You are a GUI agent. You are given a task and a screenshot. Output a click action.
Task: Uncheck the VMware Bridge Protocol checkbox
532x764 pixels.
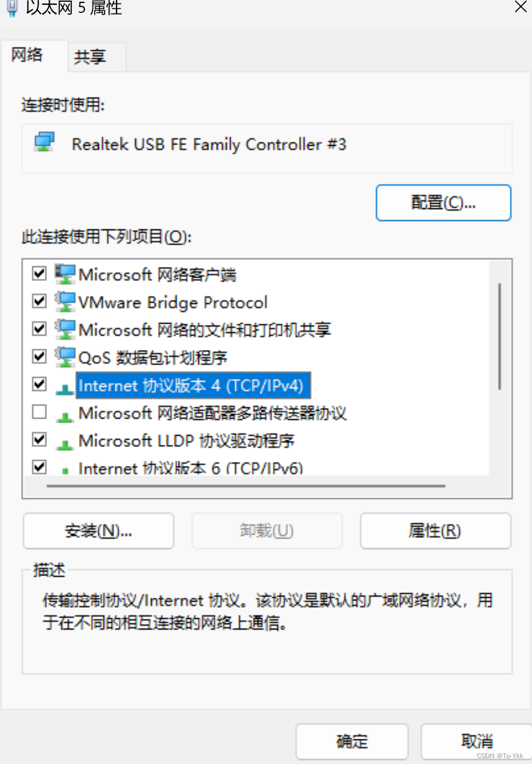(39, 301)
